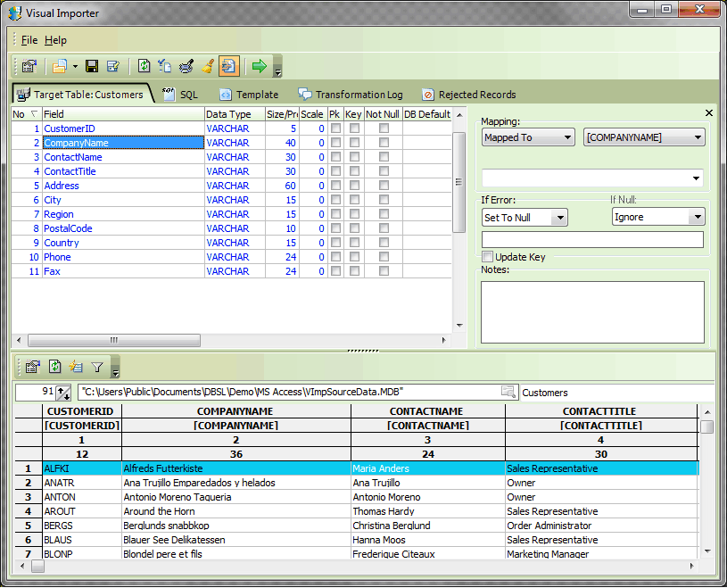Save the import definition
Image resolution: width=727 pixels, height=588 pixels.
pyautogui.click(x=93, y=65)
